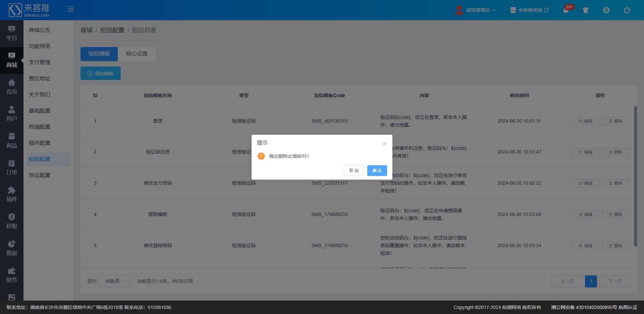Go to 权限 shield icon section
Viewport: 644px width, 314px height.
[x=12, y=221]
